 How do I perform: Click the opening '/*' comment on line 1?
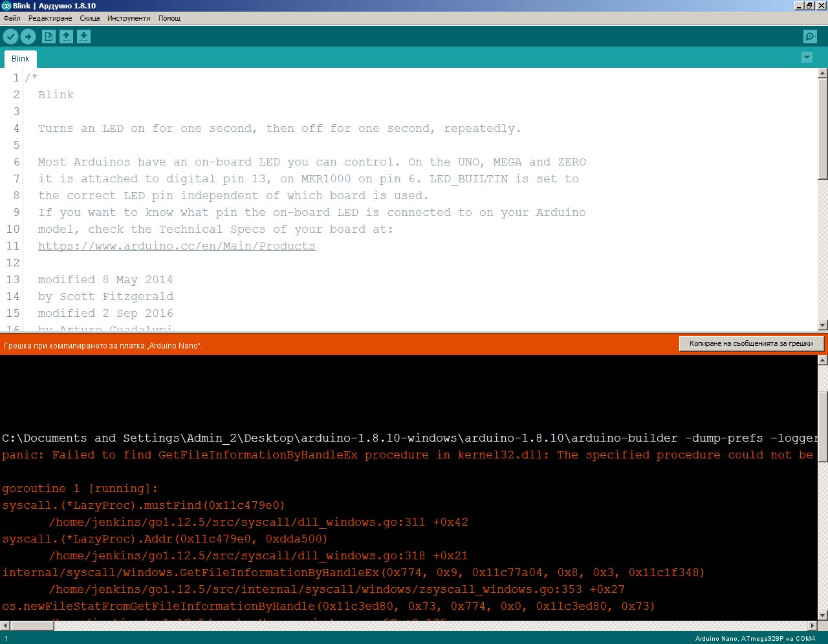click(31, 78)
